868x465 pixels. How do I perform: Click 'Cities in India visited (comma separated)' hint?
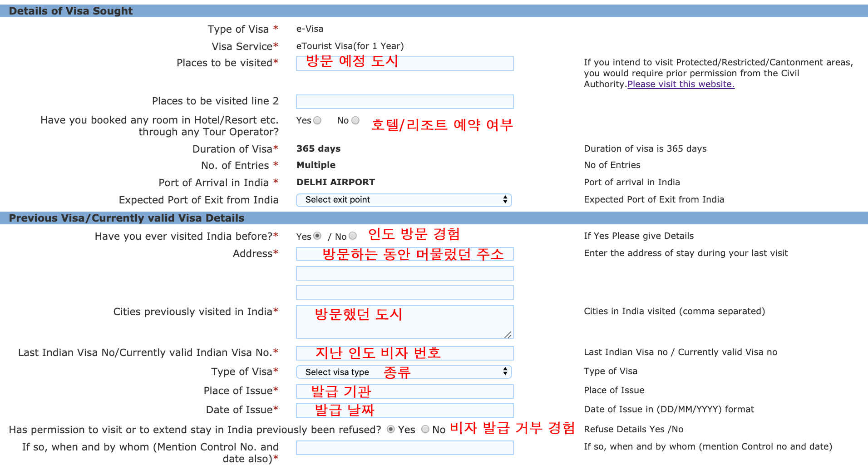675,311
